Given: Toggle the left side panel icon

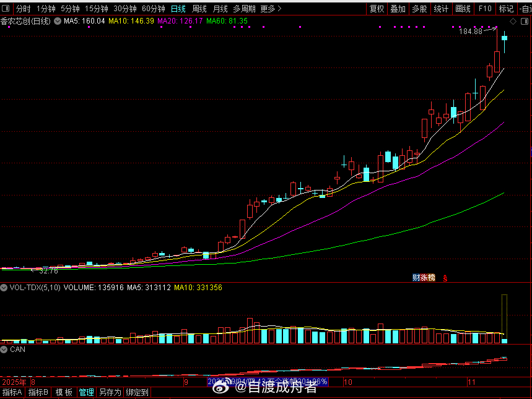Looking at the screenshot, I should pos(6,9).
